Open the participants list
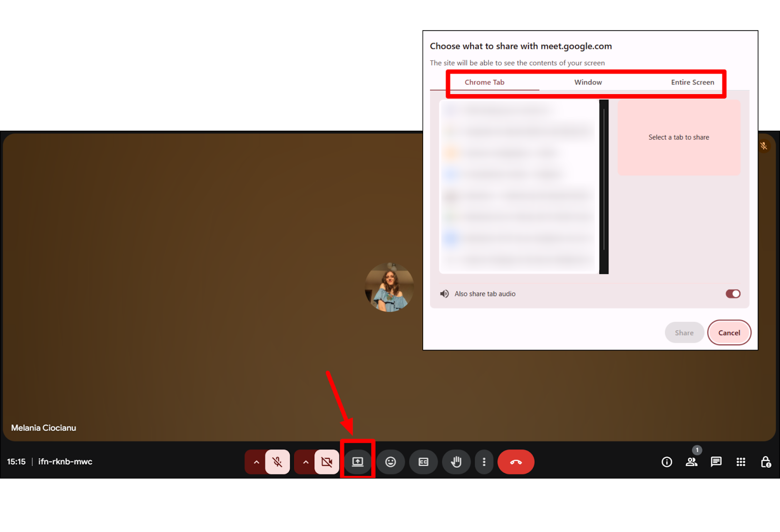 coord(691,462)
